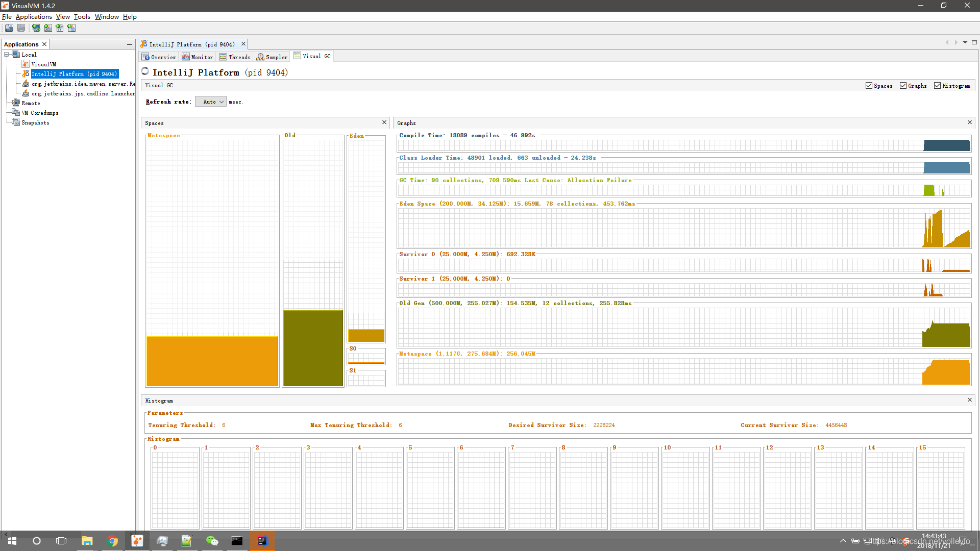Switch to the Monitor tab
980x551 pixels.
(198, 57)
